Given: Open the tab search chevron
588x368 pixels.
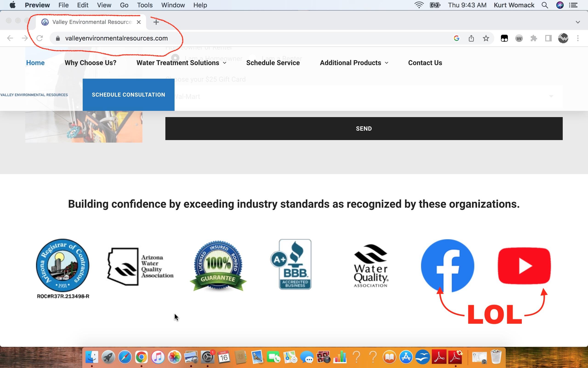Looking at the screenshot, I should coord(578,22).
